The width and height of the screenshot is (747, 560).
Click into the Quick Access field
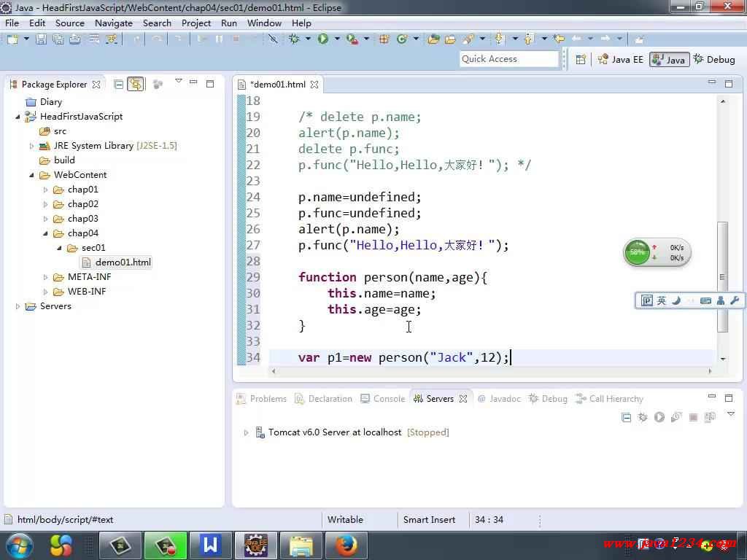click(508, 59)
